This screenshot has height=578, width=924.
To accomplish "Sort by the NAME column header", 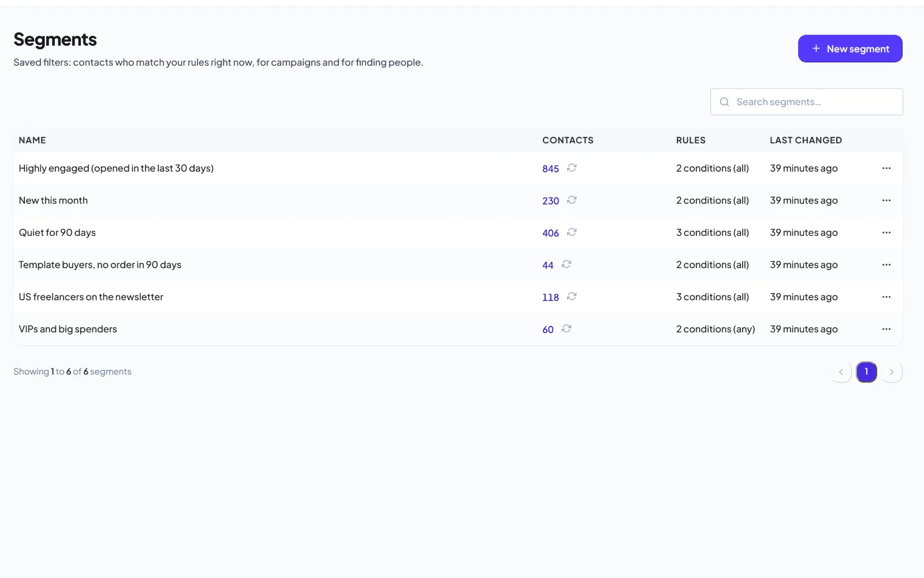I will (32, 140).
